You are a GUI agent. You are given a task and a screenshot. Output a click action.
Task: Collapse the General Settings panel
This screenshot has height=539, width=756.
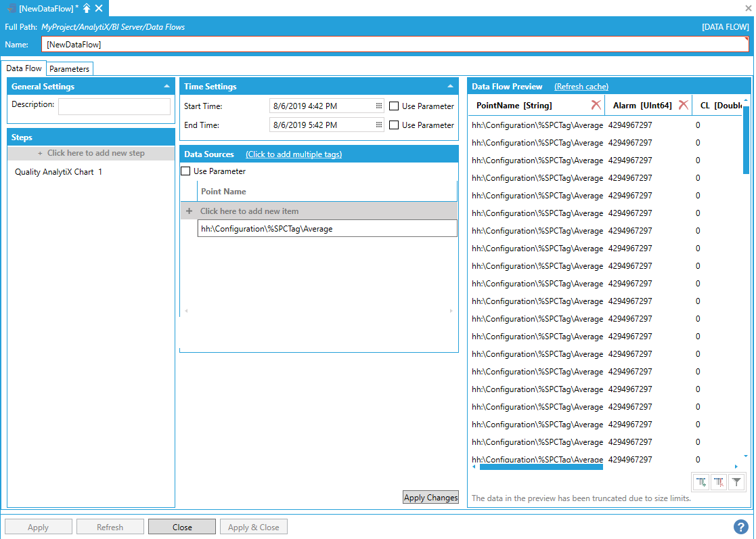pos(166,87)
